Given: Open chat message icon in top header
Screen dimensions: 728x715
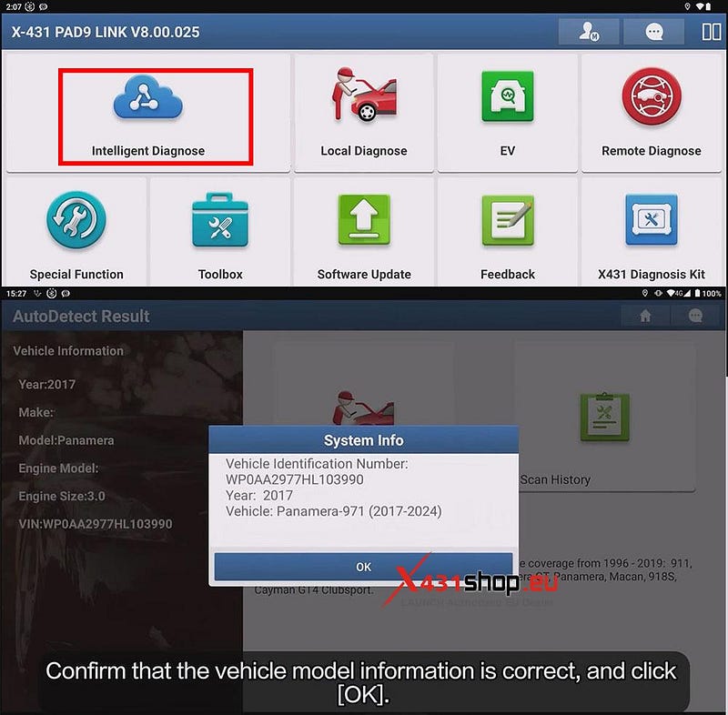Looking at the screenshot, I should 654,32.
